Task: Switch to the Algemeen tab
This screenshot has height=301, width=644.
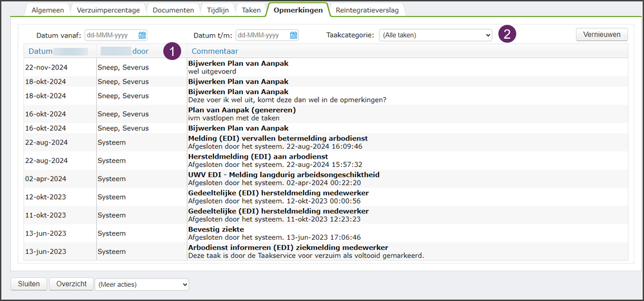Action: pos(48,10)
